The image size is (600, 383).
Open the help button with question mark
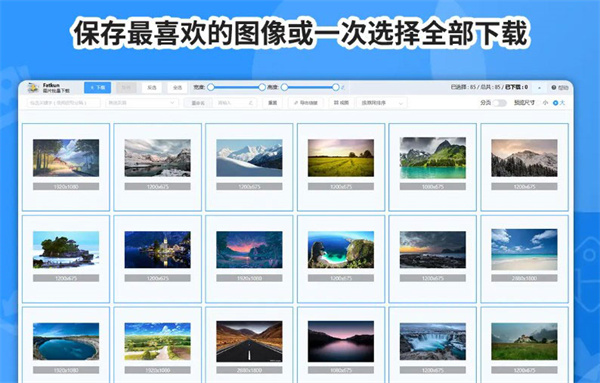tap(560, 88)
